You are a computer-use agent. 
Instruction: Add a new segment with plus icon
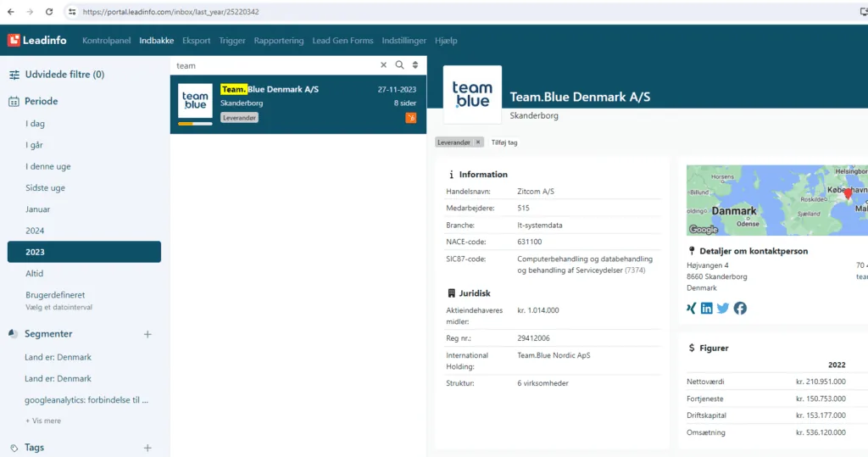pos(147,334)
